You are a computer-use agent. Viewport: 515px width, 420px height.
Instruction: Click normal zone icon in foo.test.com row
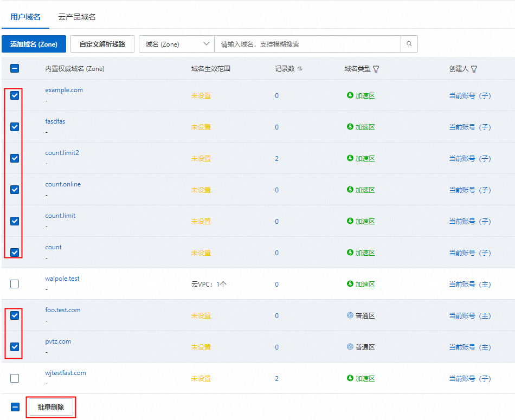[350, 315]
